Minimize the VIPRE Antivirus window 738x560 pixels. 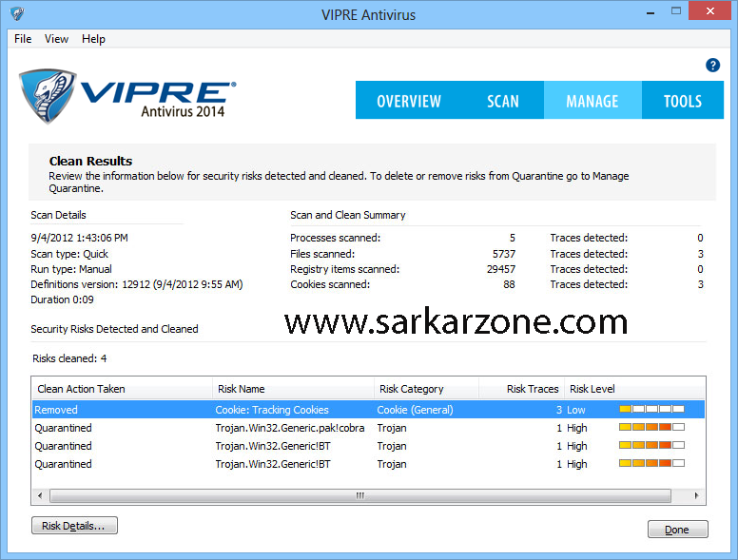tap(651, 12)
